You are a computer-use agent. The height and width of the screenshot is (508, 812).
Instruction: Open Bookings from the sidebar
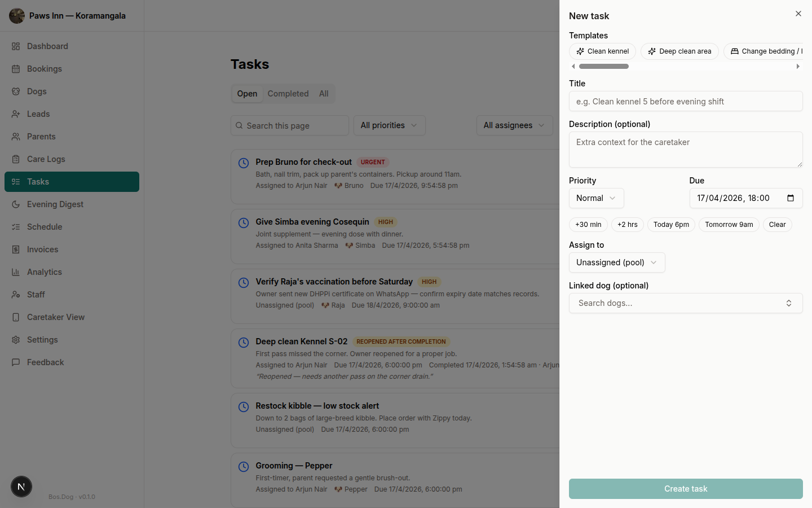45,68
